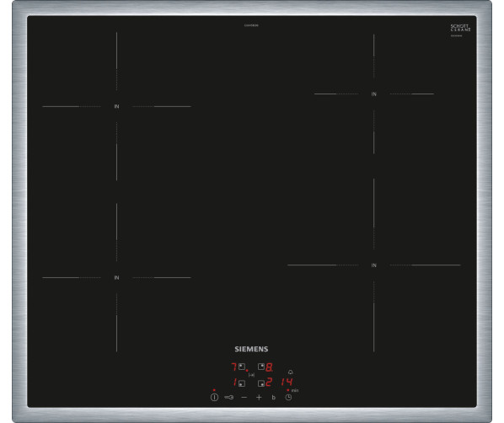Click the SIEMENS brand logo

251,349
